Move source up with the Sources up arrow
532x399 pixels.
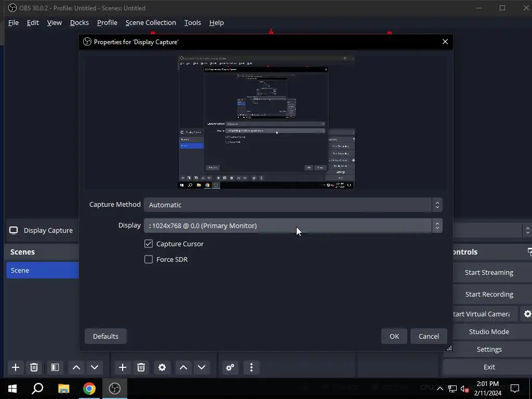pyautogui.click(x=183, y=367)
